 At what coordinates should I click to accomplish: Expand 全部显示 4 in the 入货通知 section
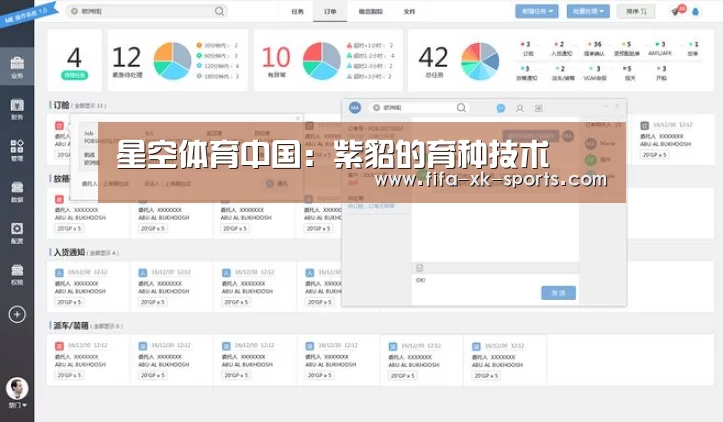coord(103,253)
